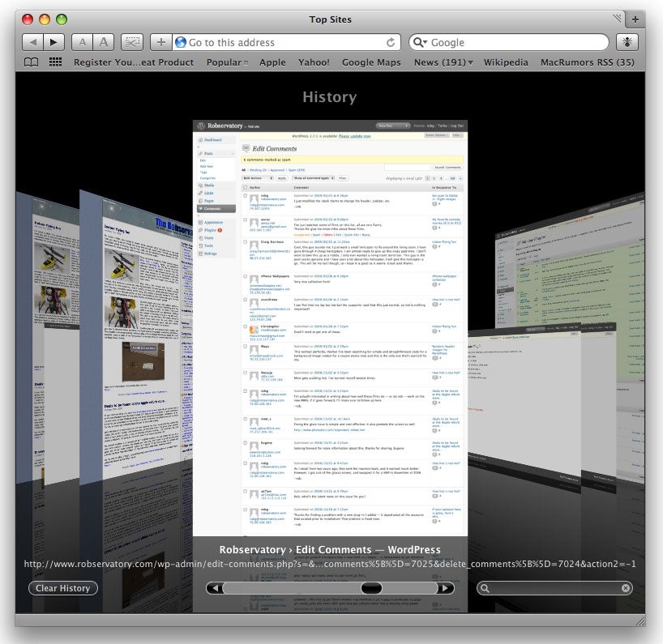
Task: Open the centered Robservatory Edit Comments page preview
Action: point(330,328)
